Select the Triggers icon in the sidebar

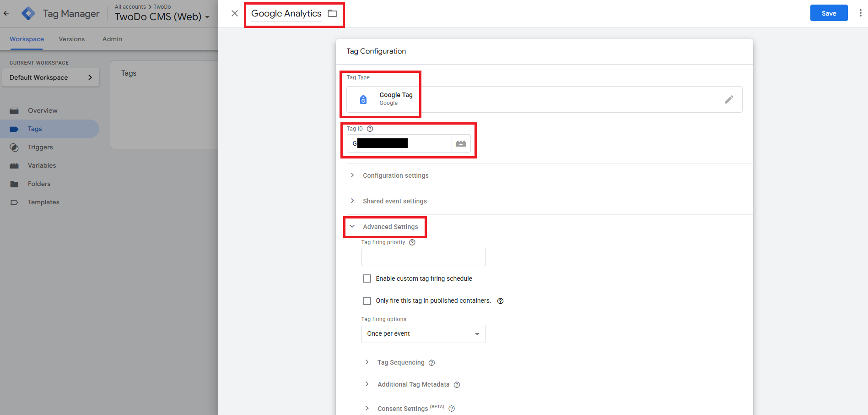coord(14,147)
